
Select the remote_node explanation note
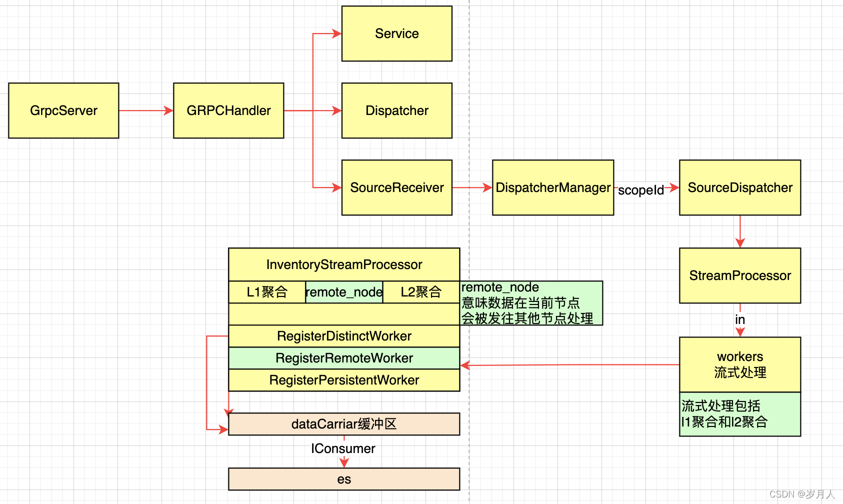click(x=531, y=303)
